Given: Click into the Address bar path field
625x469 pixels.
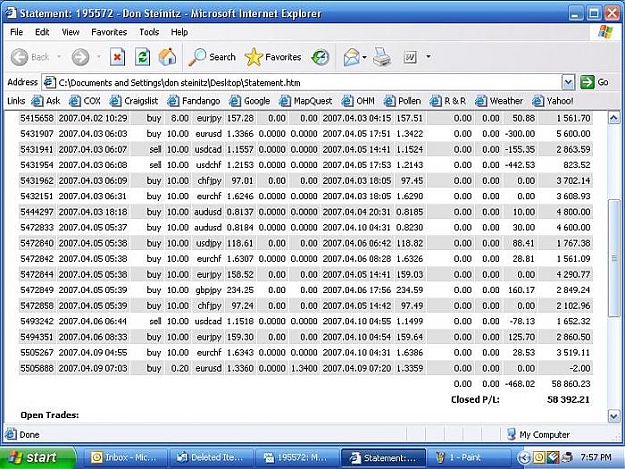Looking at the screenshot, I should click(303, 82).
